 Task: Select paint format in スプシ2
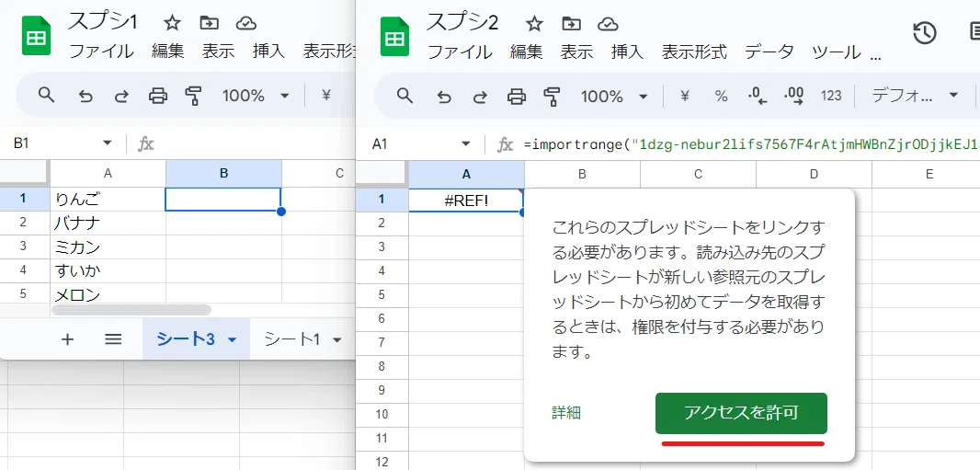tap(553, 97)
